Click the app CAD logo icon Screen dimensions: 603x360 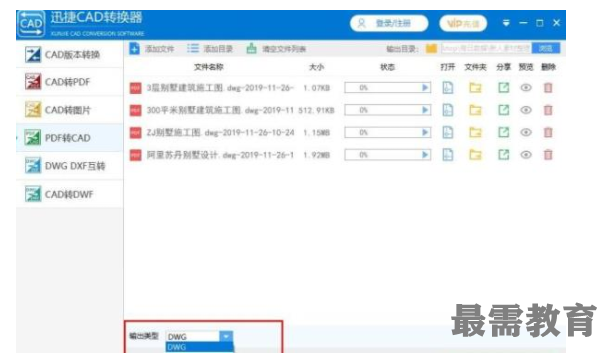coord(31,24)
